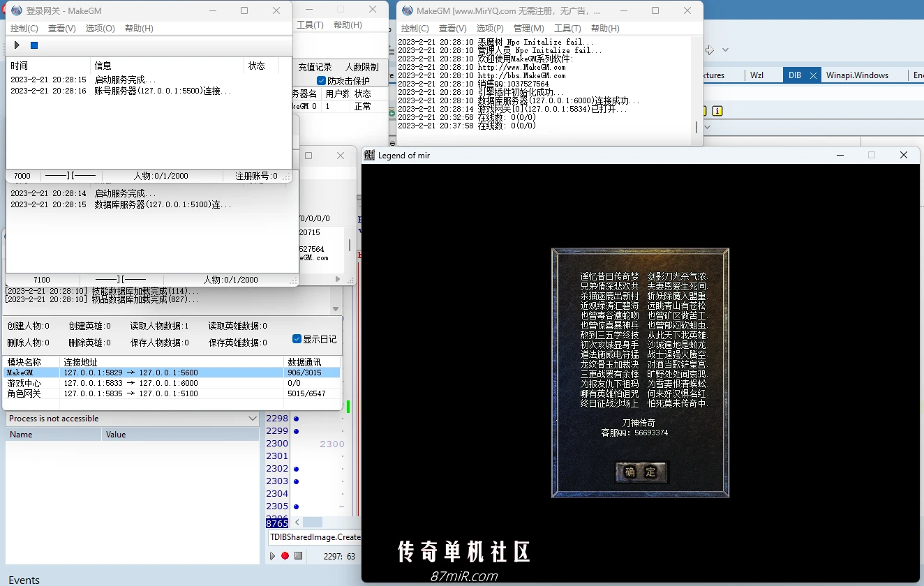This screenshot has height=586, width=924.
Task: Click the Name column header in IDE
Action: pyautogui.click(x=54, y=435)
